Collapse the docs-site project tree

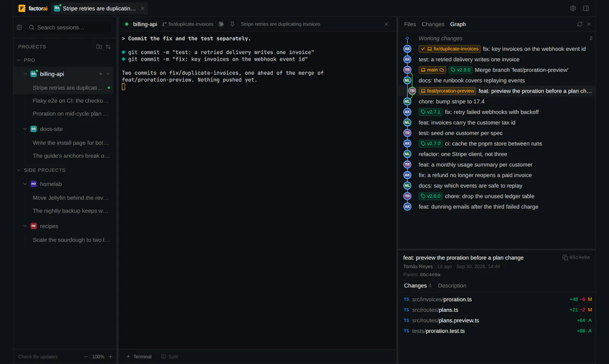pos(25,129)
